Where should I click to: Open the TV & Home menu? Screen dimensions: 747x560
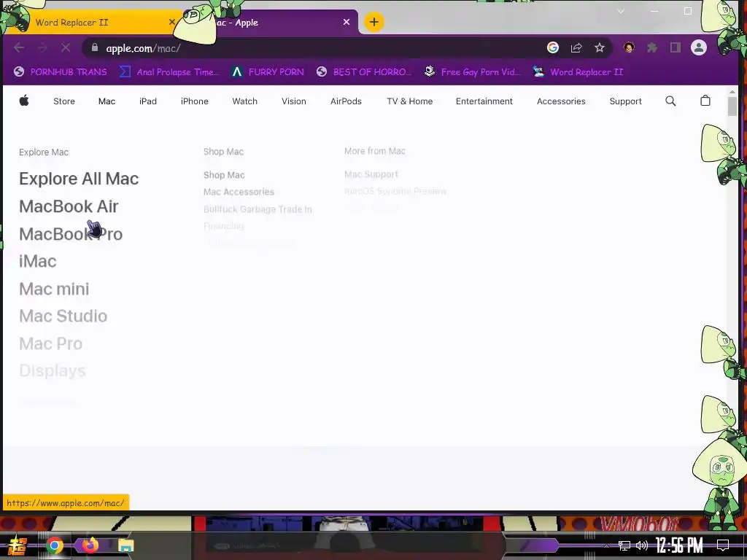click(x=410, y=101)
